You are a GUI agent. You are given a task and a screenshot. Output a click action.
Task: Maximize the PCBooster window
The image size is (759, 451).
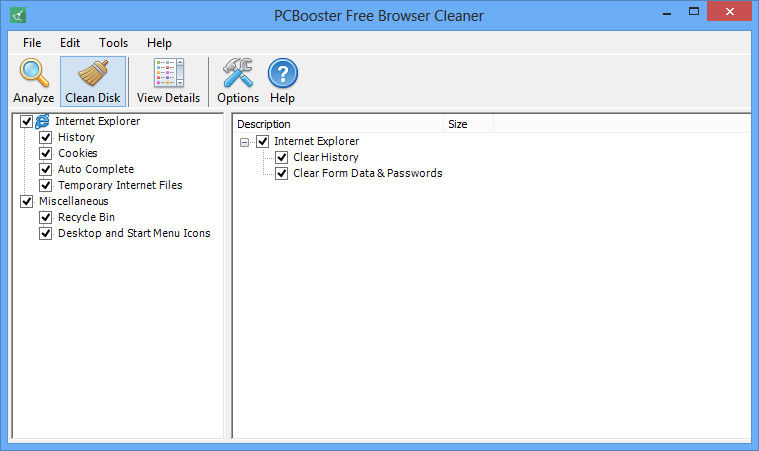694,12
